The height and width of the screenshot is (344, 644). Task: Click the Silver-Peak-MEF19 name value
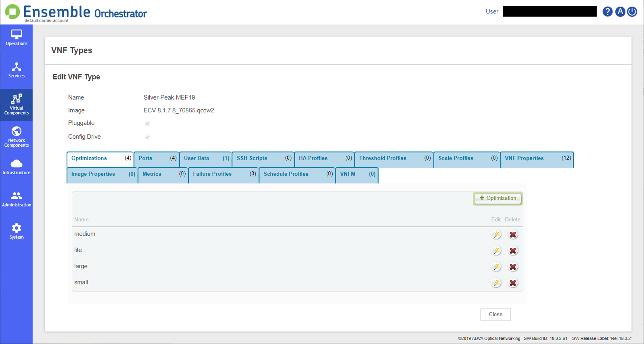point(169,97)
